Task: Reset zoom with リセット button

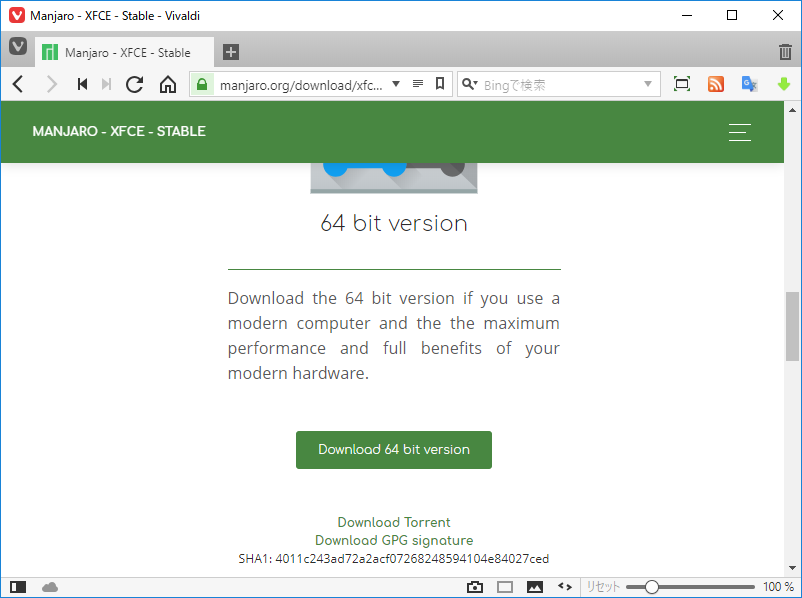Action: click(603, 587)
